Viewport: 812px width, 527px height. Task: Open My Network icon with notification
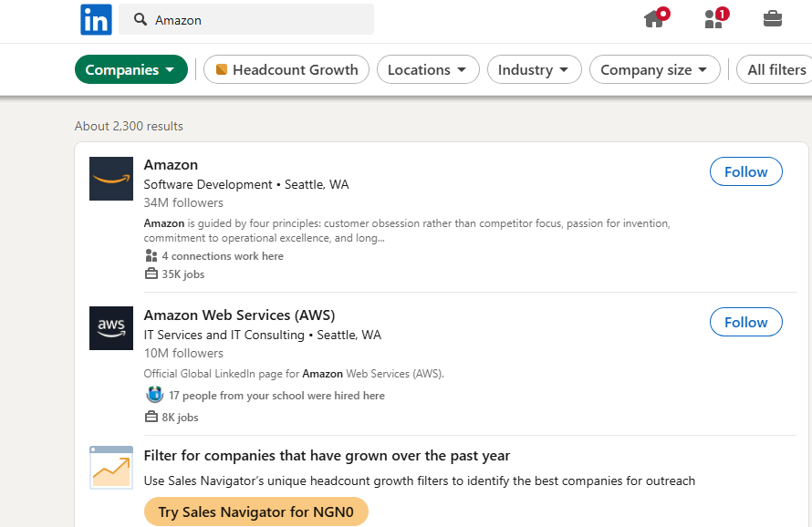[x=716, y=18]
